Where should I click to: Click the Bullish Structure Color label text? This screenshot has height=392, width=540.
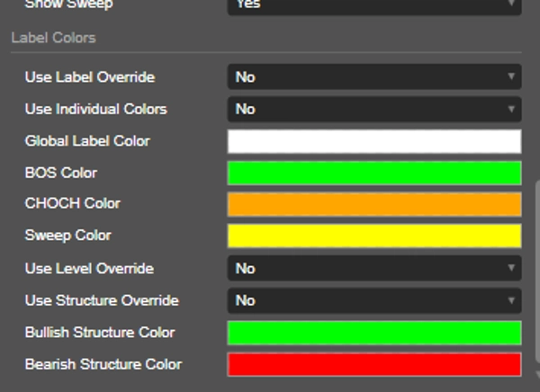[100, 333]
